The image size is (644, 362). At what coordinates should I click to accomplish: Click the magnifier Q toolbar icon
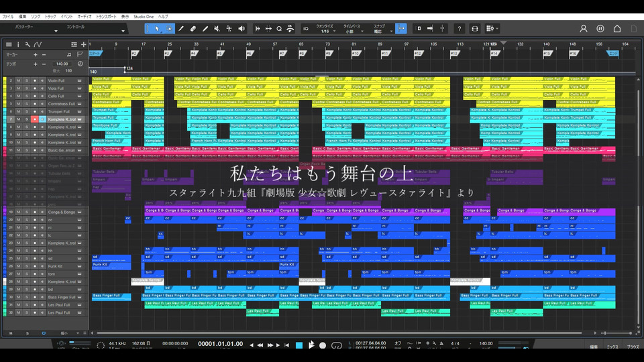(x=279, y=28)
